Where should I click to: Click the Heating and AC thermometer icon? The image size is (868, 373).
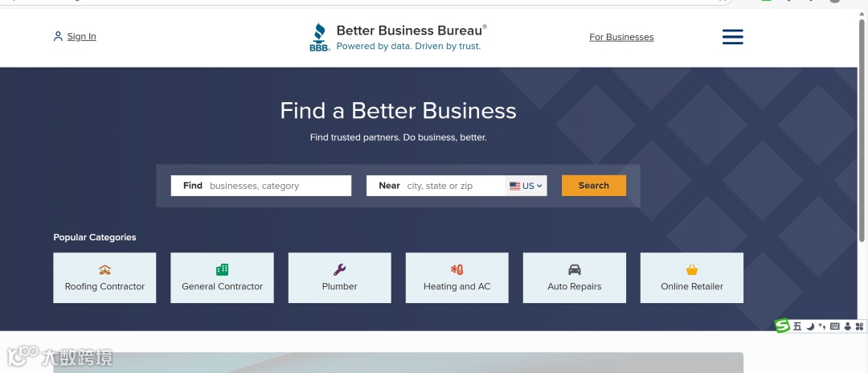457,269
